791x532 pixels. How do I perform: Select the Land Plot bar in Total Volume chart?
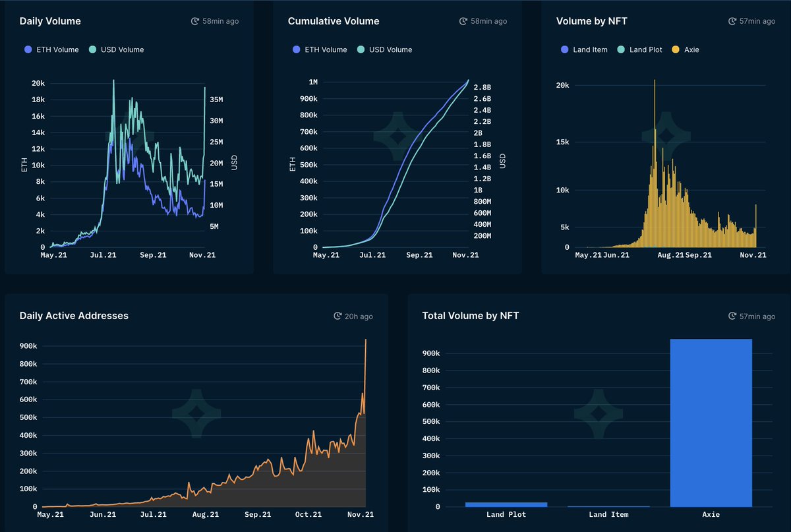(506, 504)
